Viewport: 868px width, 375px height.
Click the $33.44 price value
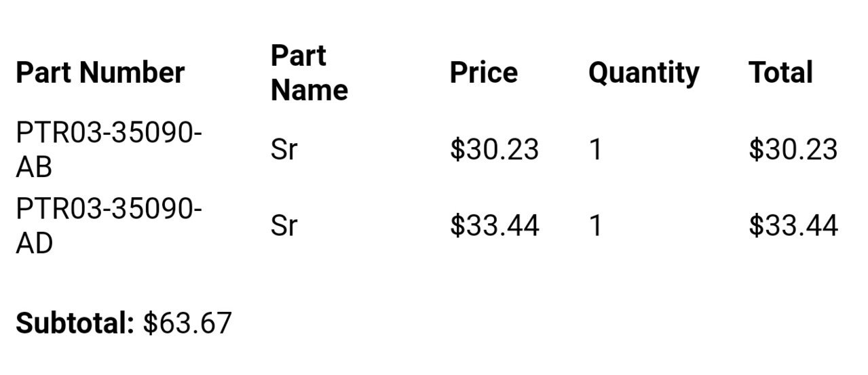[x=494, y=225]
